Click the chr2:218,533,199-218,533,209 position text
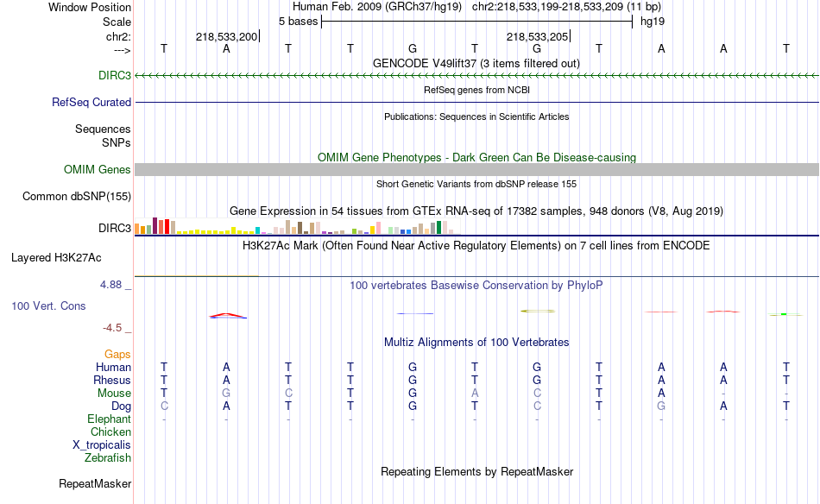820x504 pixels. click(566, 7)
